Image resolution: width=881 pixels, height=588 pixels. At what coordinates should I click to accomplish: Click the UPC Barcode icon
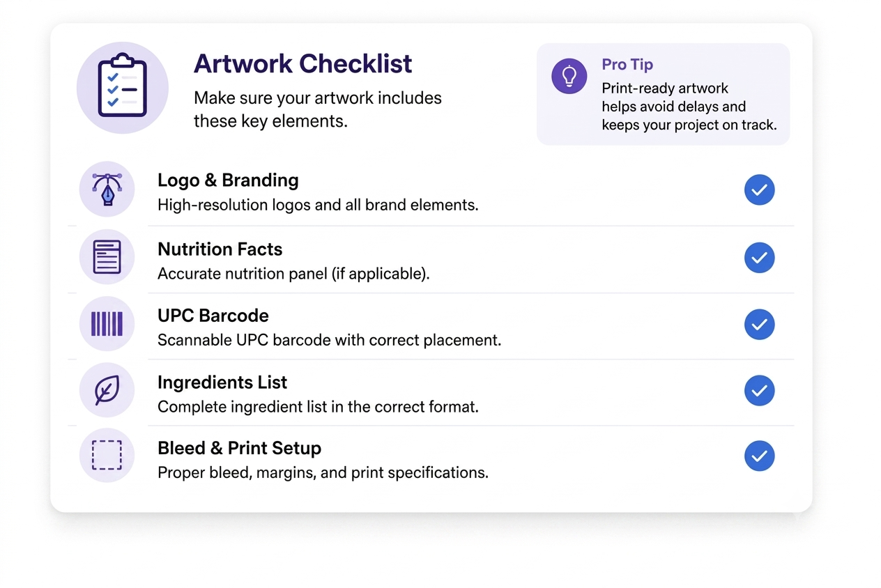point(107,323)
